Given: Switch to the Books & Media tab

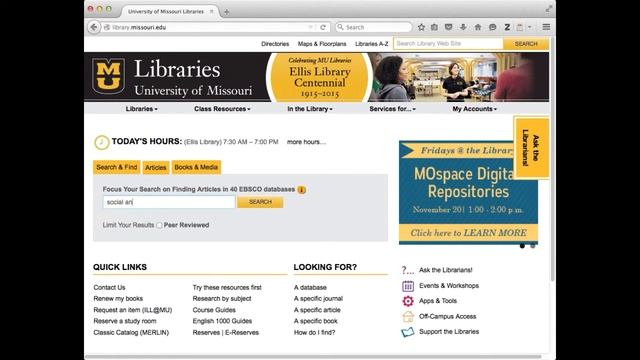Looking at the screenshot, I should click(x=196, y=167).
